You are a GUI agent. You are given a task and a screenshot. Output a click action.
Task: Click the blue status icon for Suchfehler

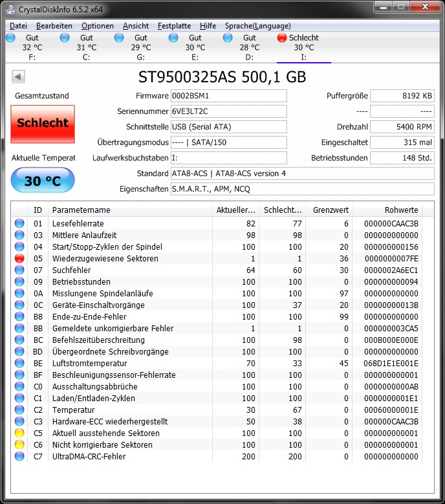(19, 270)
